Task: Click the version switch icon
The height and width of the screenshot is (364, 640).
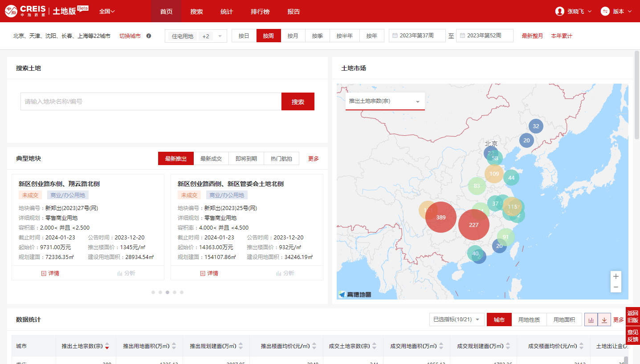Action: pyautogui.click(x=605, y=11)
